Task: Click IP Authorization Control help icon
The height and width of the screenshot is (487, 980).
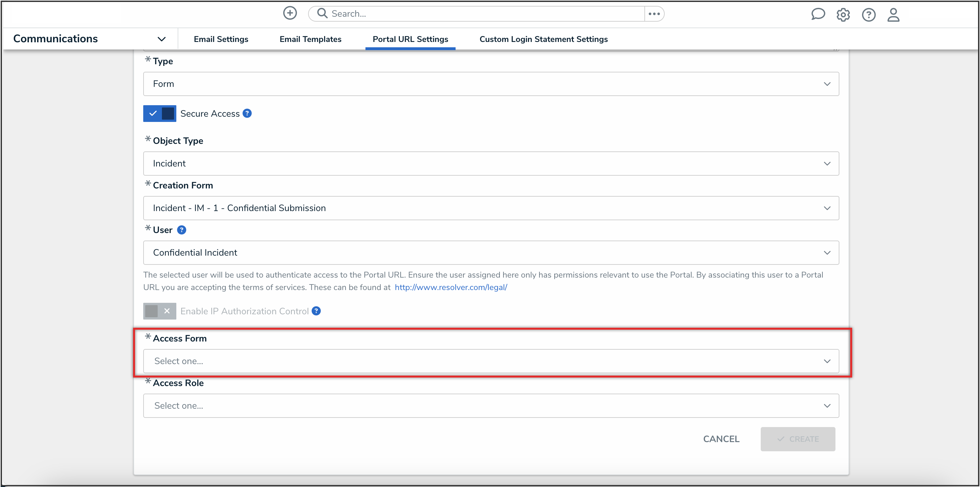Action: (316, 311)
